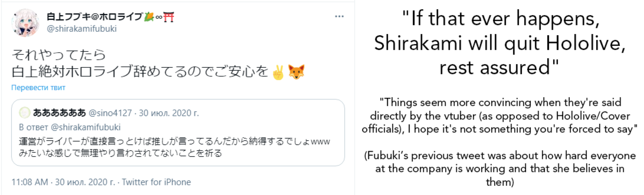This screenshot has height=195, width=644.
Task: Click the quoted tweet's small avatar
Action: pyautogui.click(x=25, y=113)
